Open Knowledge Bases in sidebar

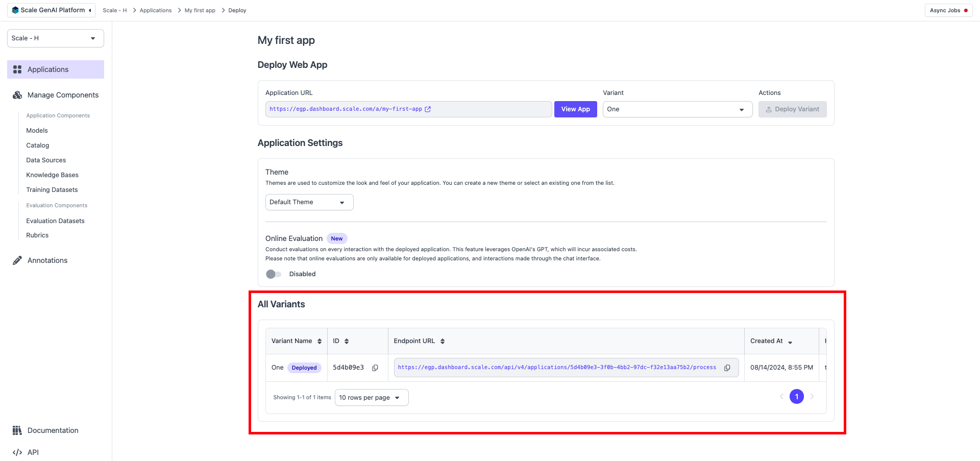(x=52, y=175)
